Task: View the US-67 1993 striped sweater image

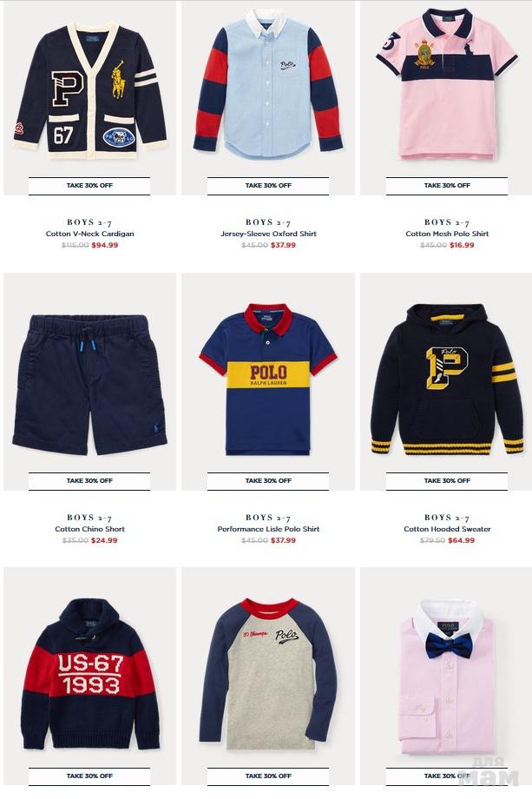Action: (x=89, y=674)
